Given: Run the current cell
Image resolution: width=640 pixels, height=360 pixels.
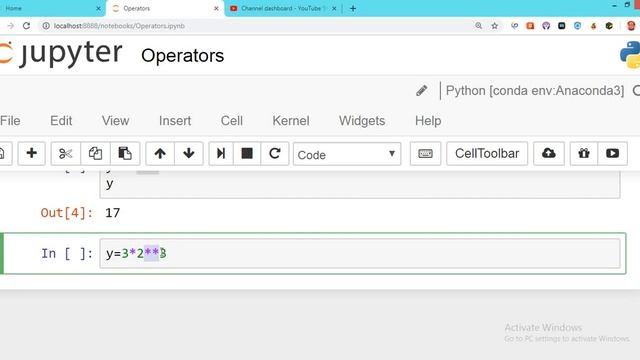Looking at the screenshot, I should (x=221, y=153).
